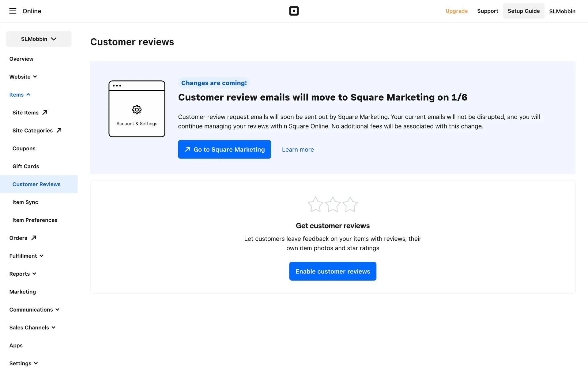Click the first empty star icon

[315, 205]
